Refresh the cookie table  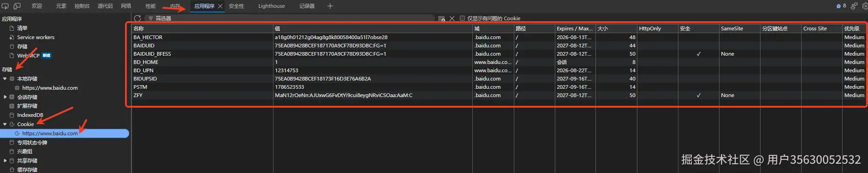pos(137,18)
